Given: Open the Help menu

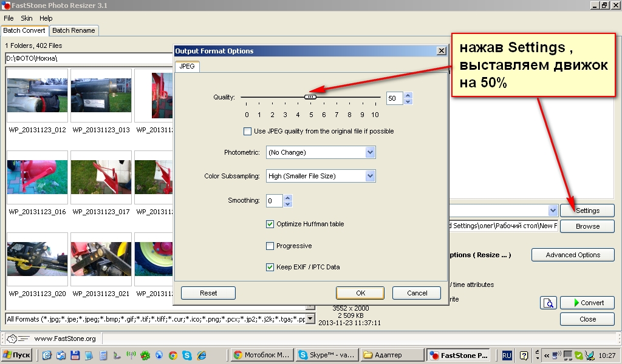Looking at the screenshot, I should pyautogui.click(x=46, y=18).
